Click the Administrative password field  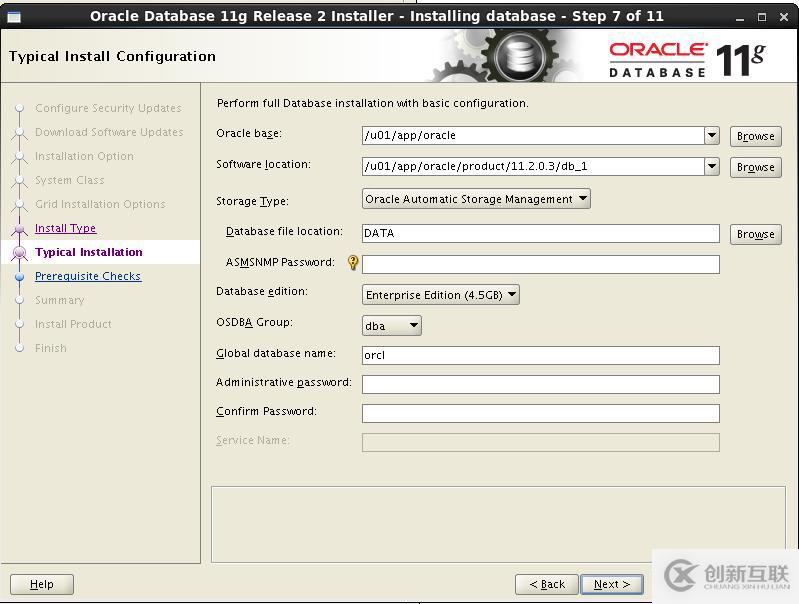[x=540, y=384]
